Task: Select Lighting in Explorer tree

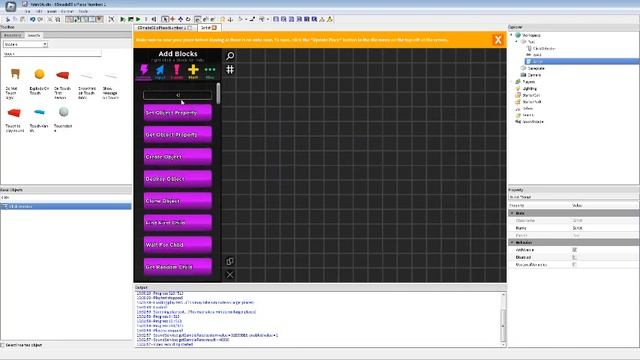Action: click(526, 89)
